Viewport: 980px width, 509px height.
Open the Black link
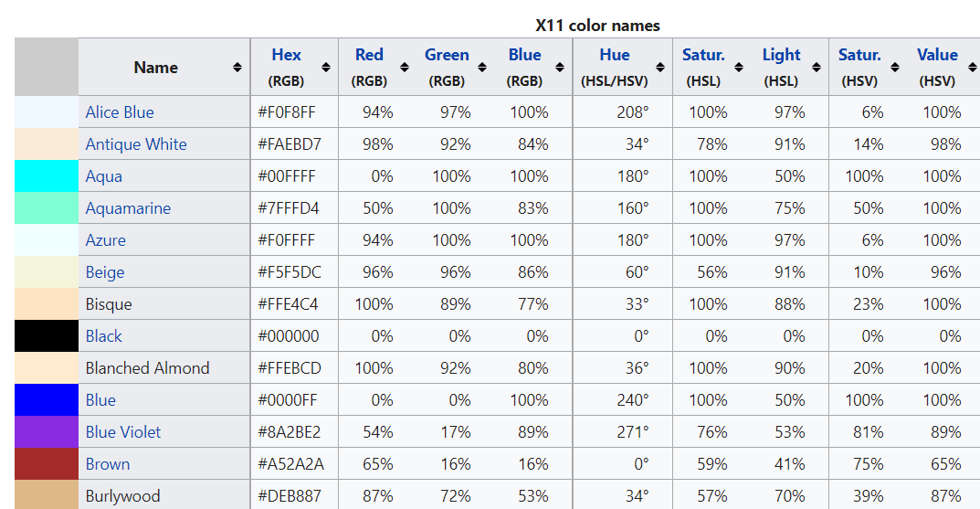tap(104, 336)
